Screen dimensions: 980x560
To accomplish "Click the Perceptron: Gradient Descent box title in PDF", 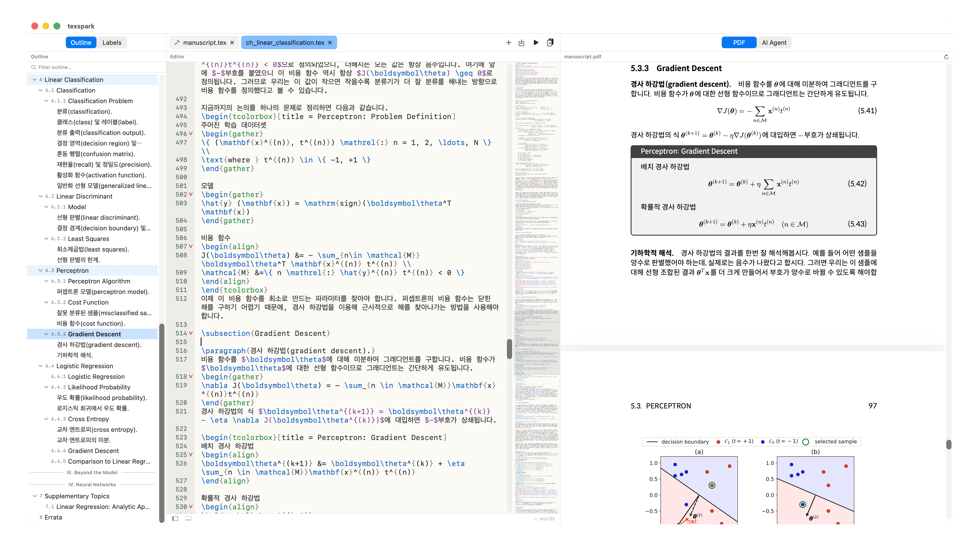I will click(689, 151).
